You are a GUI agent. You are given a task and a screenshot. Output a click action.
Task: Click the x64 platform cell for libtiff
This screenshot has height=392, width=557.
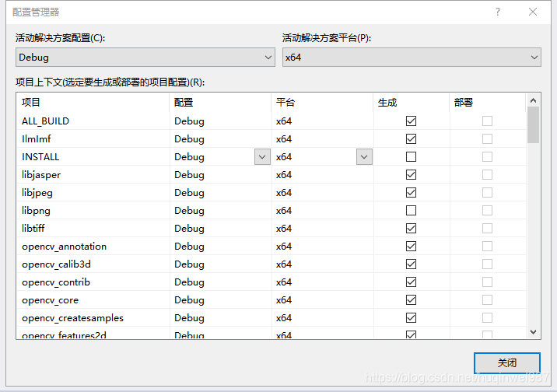(x=322, y=229)
